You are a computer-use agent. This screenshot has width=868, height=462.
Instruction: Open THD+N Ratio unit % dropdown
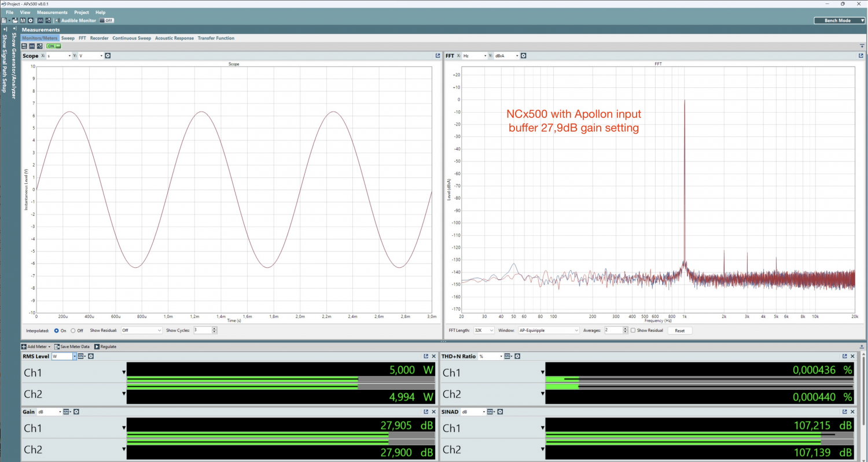click(490, 356)
